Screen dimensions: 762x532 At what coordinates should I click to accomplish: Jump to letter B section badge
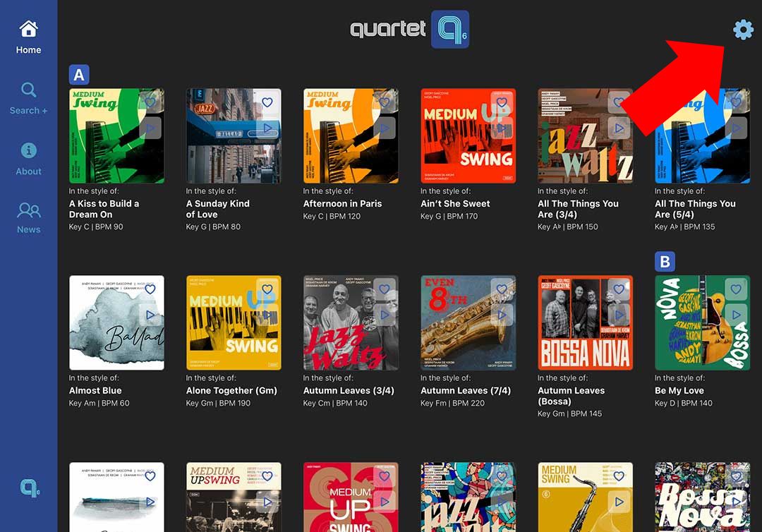click(x=665, y=261)
